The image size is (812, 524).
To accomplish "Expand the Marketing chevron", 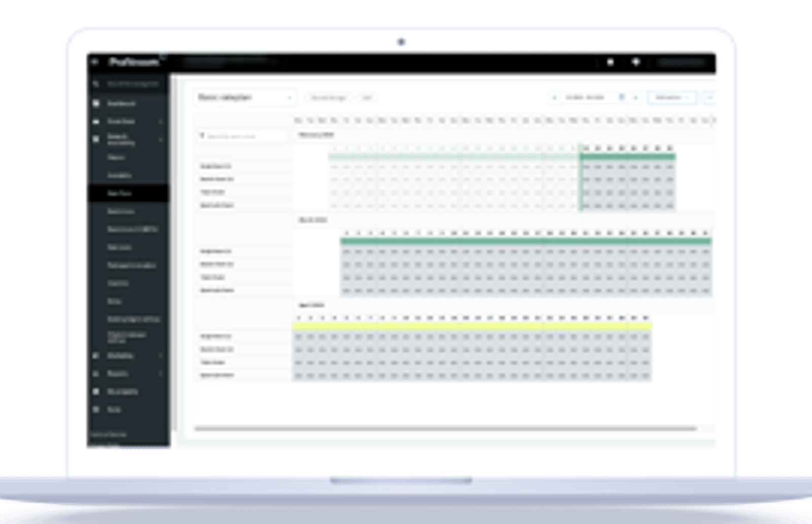I will coord(161,356).
